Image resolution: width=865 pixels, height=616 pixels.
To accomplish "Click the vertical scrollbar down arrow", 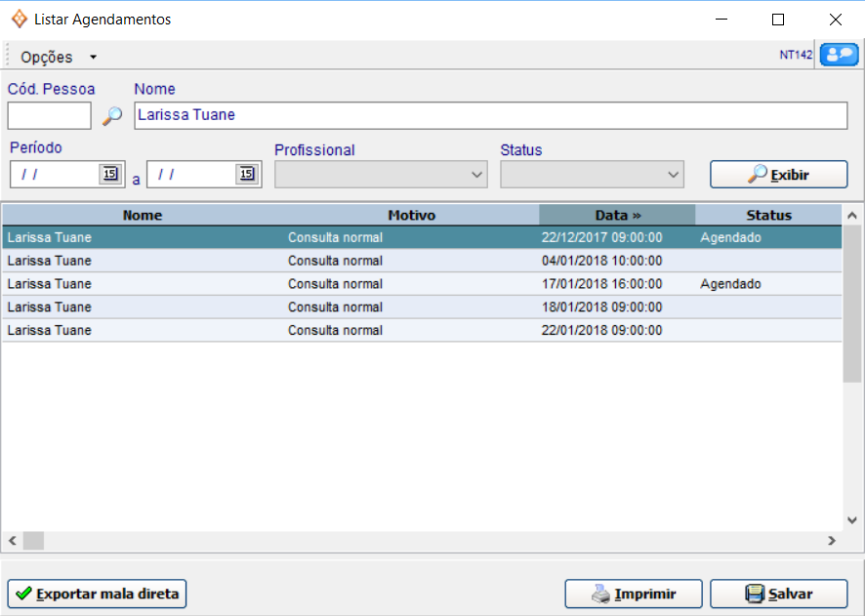I will pyautogui.click(x=852, y=520).
